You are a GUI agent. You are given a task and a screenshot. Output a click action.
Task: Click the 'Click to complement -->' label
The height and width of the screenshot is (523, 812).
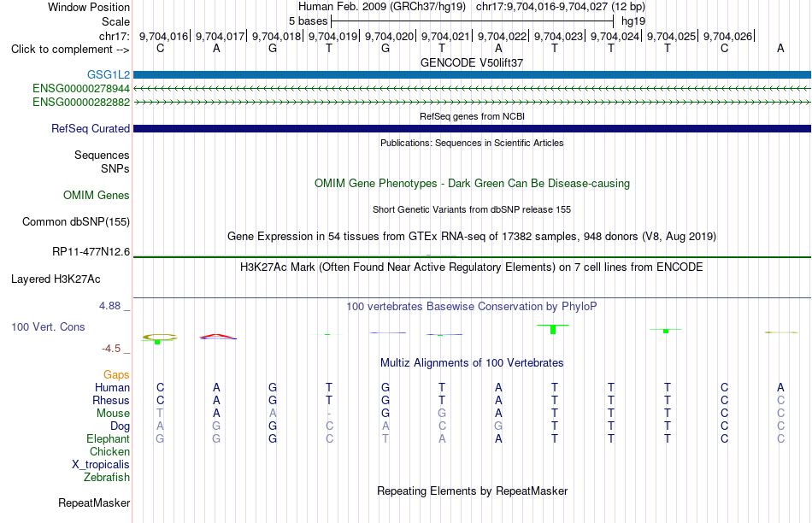pyautogui.click(x=70, y=50)
